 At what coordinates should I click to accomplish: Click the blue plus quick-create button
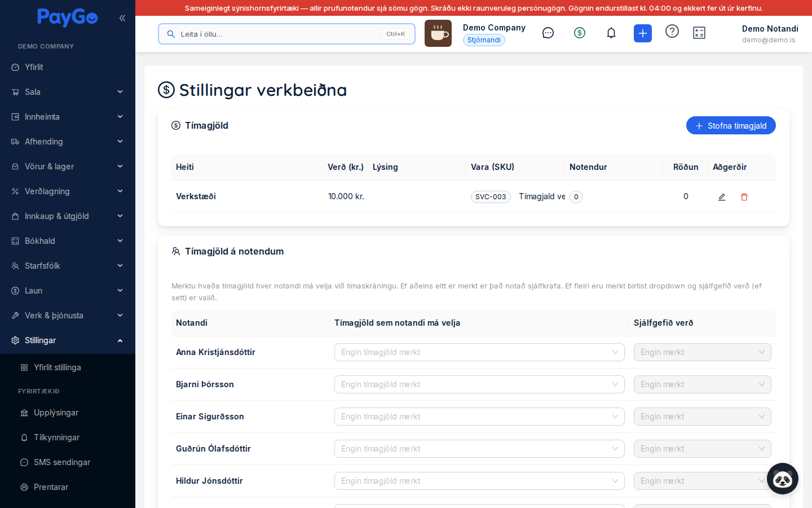643,33
